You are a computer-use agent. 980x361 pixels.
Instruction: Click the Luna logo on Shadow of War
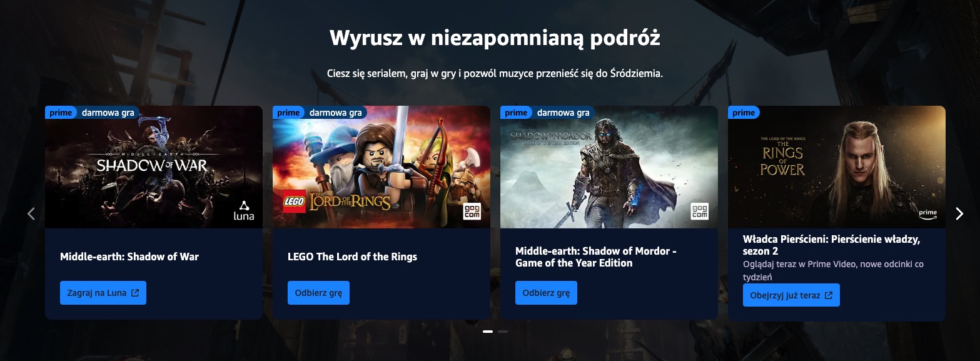[244, 210]
